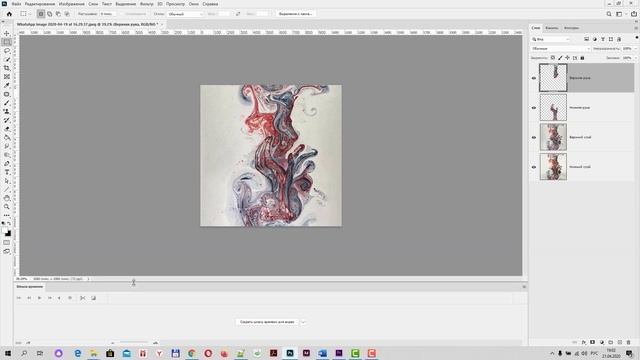The width and height of the screenshot is (640, 360).
Task: Select the Gradient tool
Action: pyautogui.click(x=7, y=138)
